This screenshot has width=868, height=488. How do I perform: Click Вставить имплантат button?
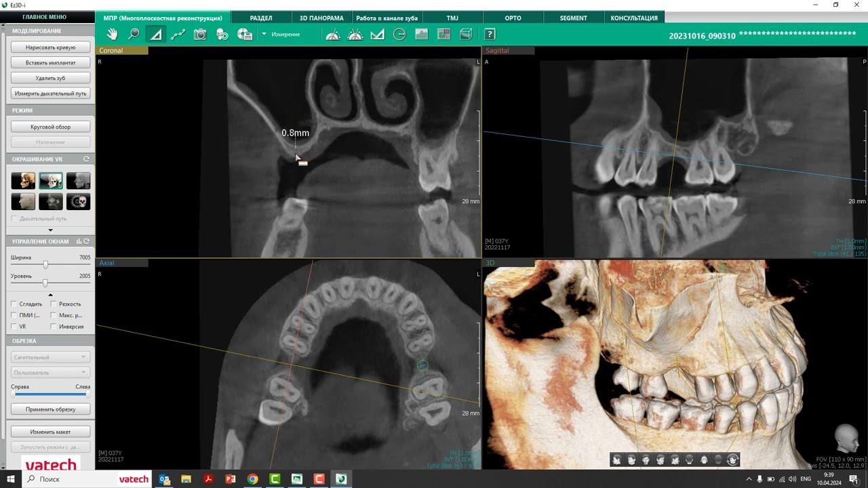point(50,62)
